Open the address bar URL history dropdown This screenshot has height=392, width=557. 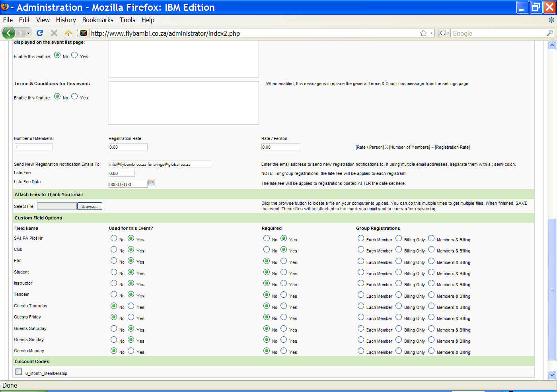[431, 33]
